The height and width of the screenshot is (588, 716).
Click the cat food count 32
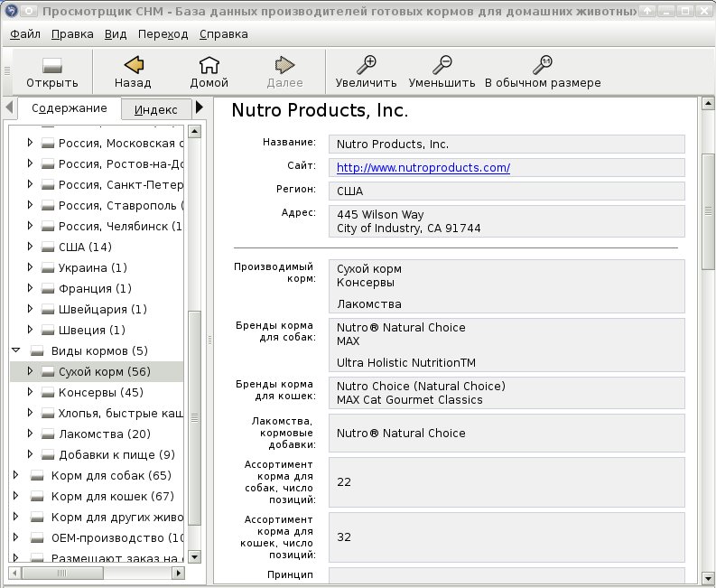344,537
